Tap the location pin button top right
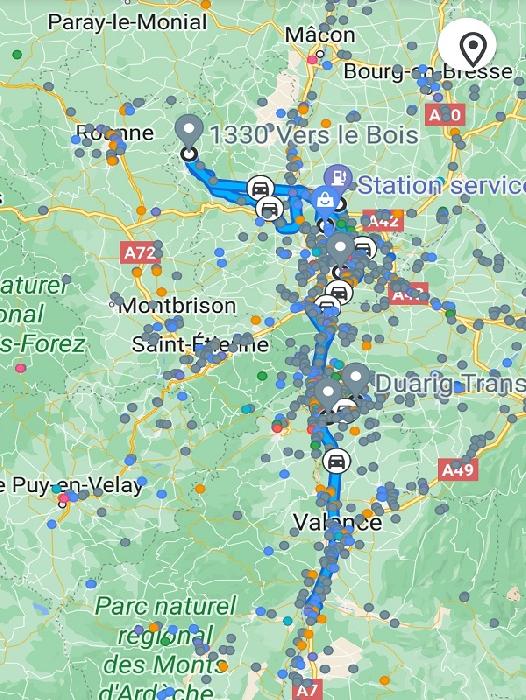The image size is (526, 700). tap(468, 45)
